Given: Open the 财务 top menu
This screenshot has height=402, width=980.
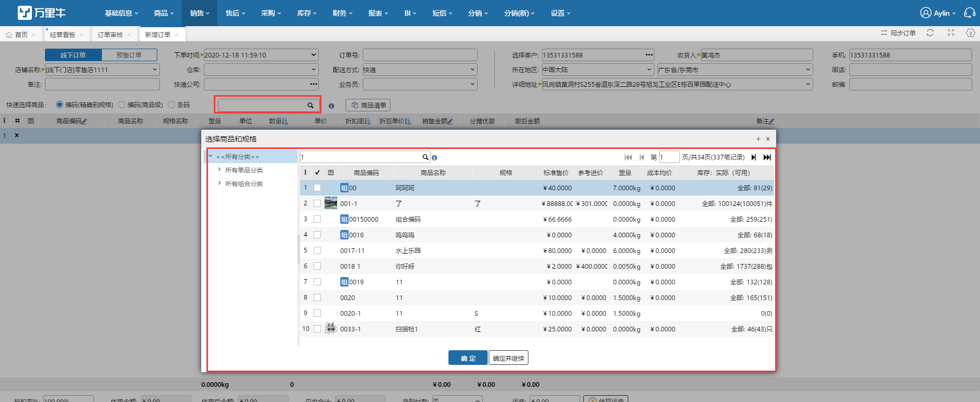Looking at the screenshot, I should pyautogui.click(x=342, y=13).
